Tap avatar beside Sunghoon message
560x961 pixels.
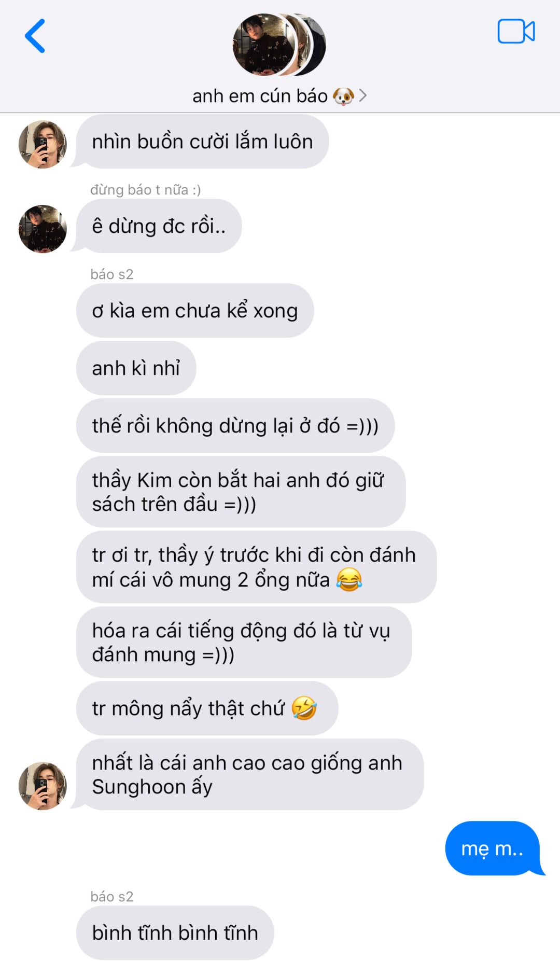click(43, 786)
